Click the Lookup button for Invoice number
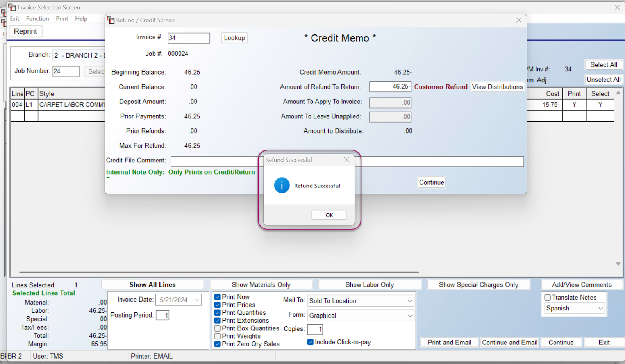 coord(234,37)
